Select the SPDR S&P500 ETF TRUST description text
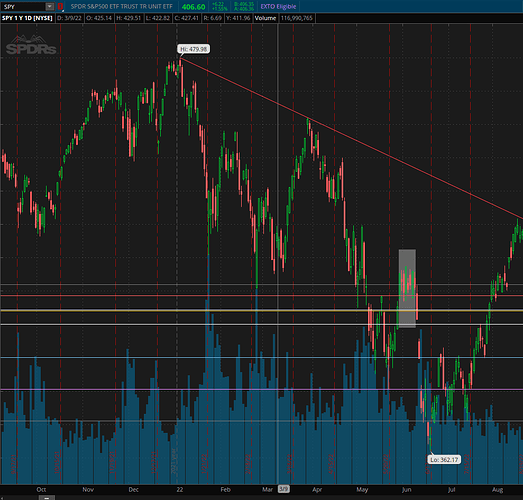This screenshot has height=500, width=523. click(121, 6)
